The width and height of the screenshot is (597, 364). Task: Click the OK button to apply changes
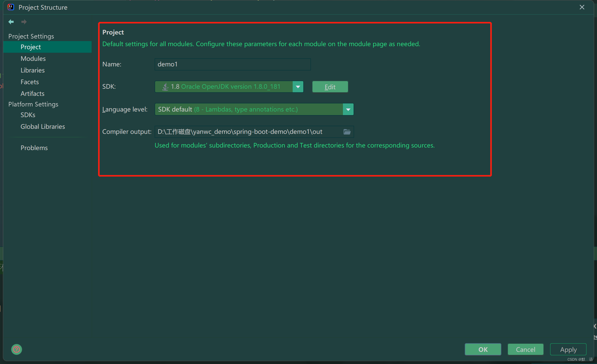point(482,349)
